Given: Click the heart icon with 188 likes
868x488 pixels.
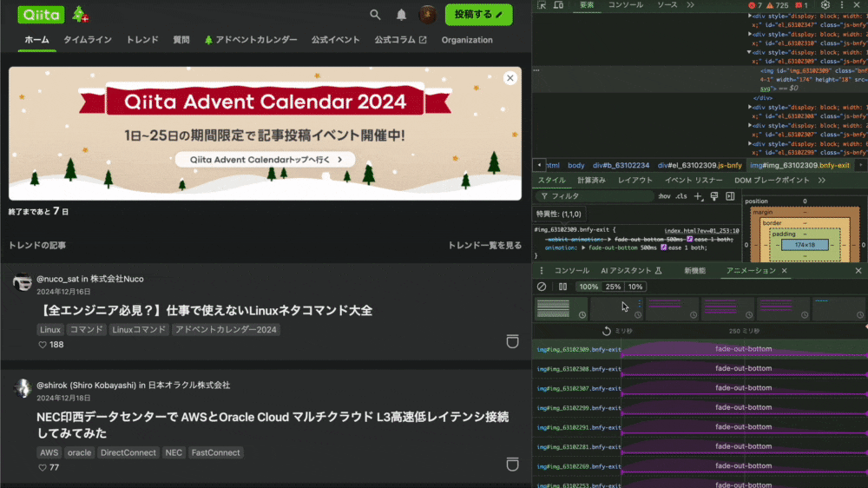Looking at the screenshot, I should (x=42, y=345).
